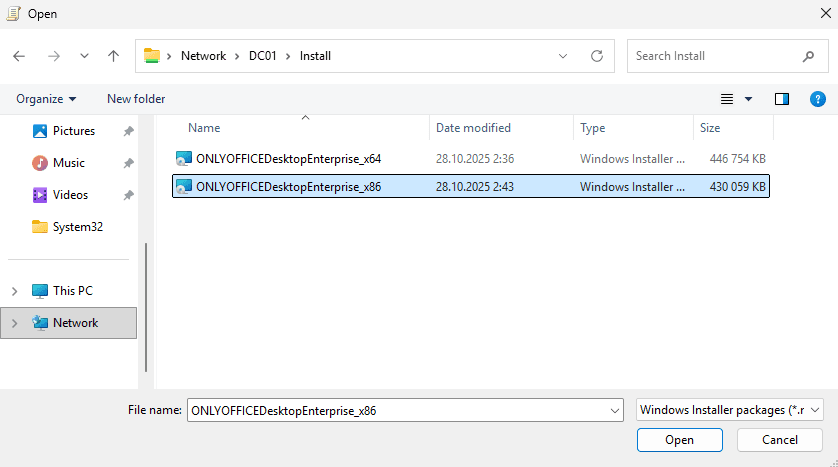The height and width of the screenshot is (467, 838).
Task: Toggle the preview pane
Action: [x=782, y=99]
